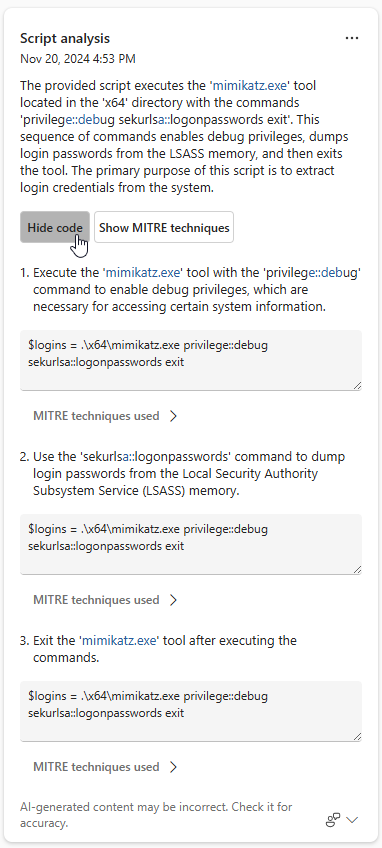The width and height of the screenshot is (382, 848).
Task: Click resize grip of step 2 code box
Action: click(x=358, y=569)
